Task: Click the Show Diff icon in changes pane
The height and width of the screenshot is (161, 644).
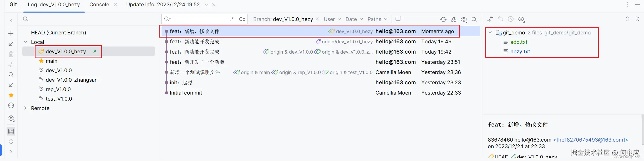Action: (490, 19)
